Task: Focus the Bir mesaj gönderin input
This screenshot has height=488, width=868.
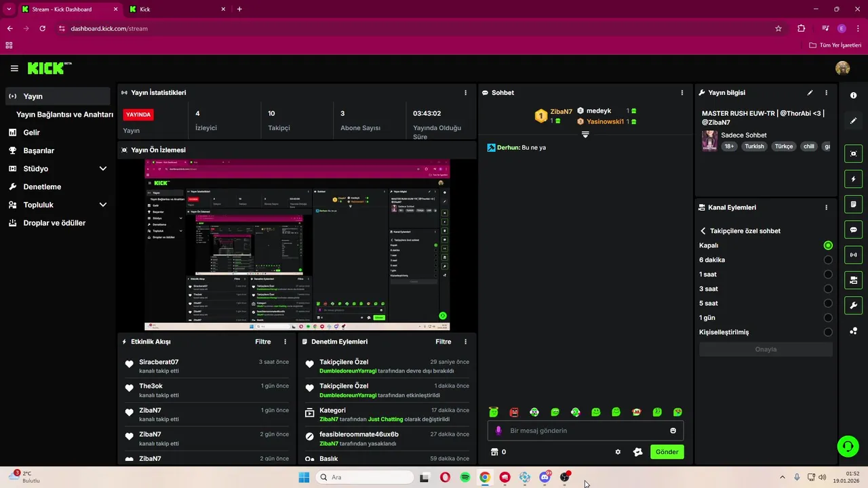Action: coord(585,430)
